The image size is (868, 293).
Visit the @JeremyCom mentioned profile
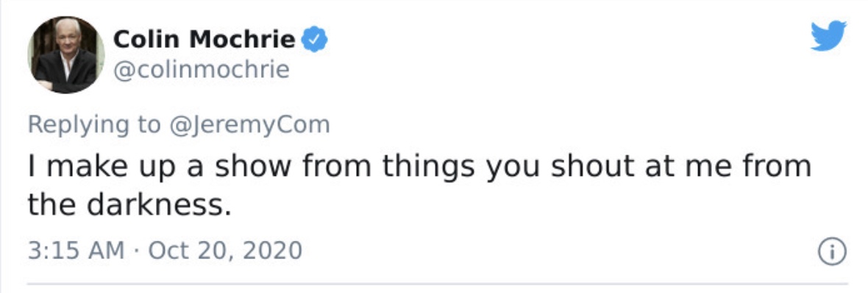tap(249, 124)
